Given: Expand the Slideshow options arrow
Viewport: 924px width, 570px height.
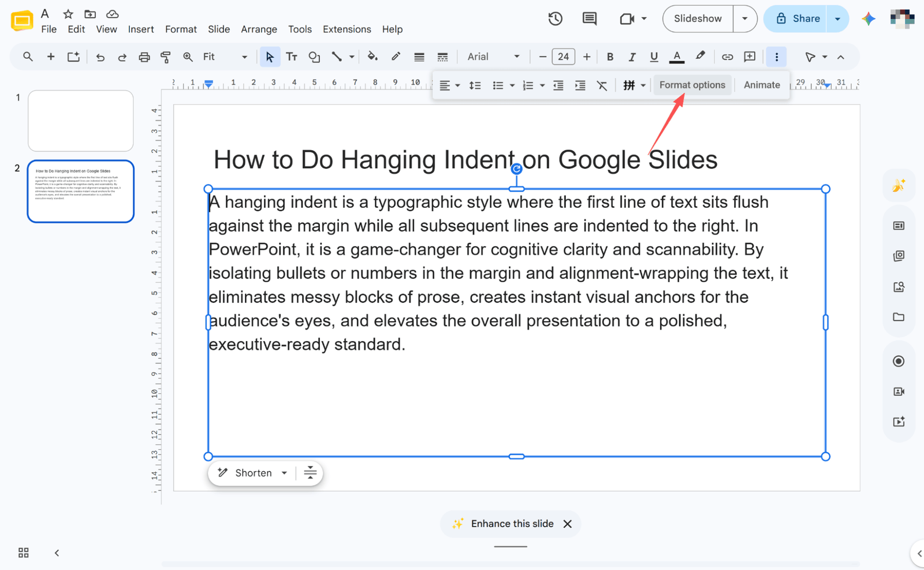Looking at the screenshot, I should (x=745, y=18).
